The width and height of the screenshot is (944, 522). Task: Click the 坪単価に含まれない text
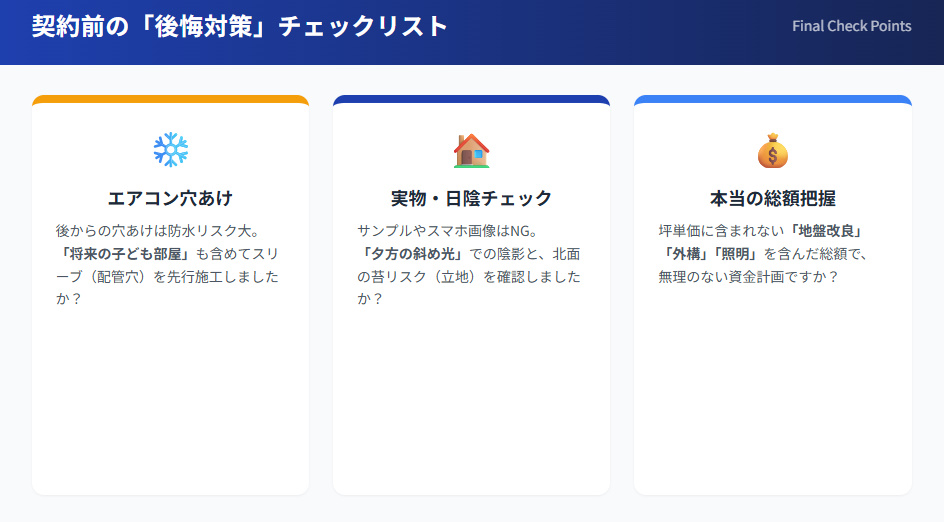coord(721,230)
